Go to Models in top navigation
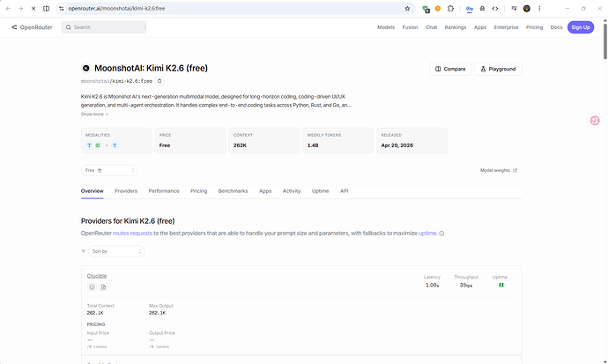608x364 pixels. click(x=386, y=27)
